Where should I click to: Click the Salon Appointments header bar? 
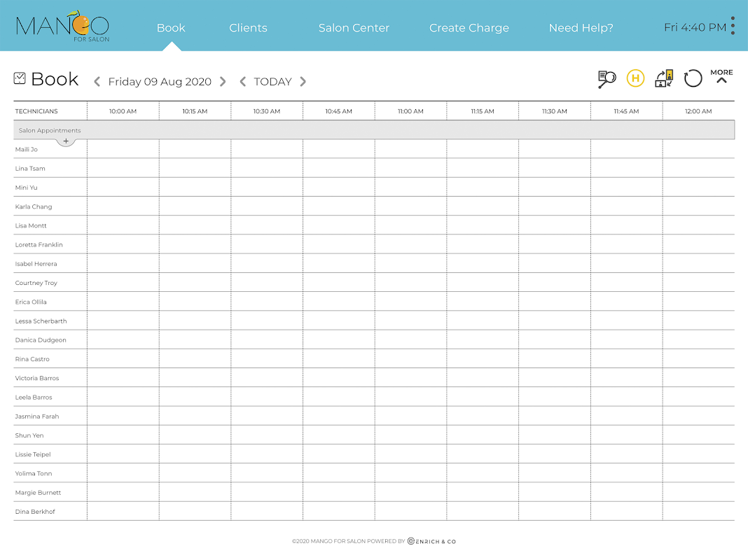(374, 130)
